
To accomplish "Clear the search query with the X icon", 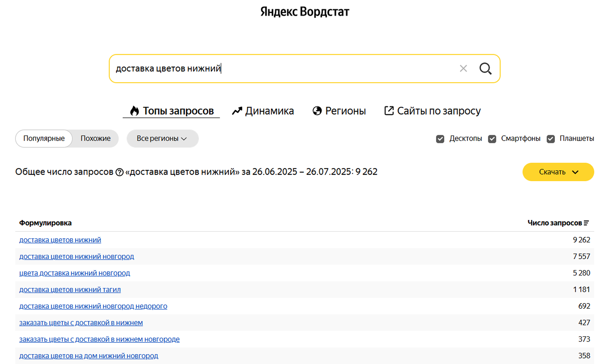I will tap(463, 68).
